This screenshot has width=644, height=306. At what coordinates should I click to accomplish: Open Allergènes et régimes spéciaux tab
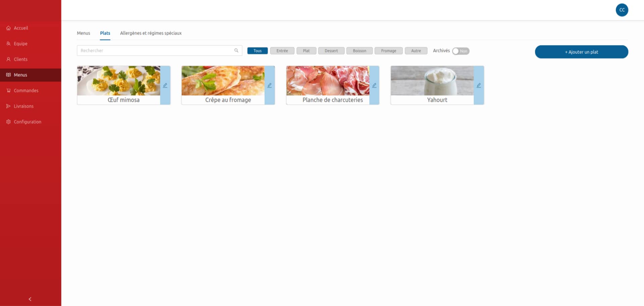tap(151, 33)
